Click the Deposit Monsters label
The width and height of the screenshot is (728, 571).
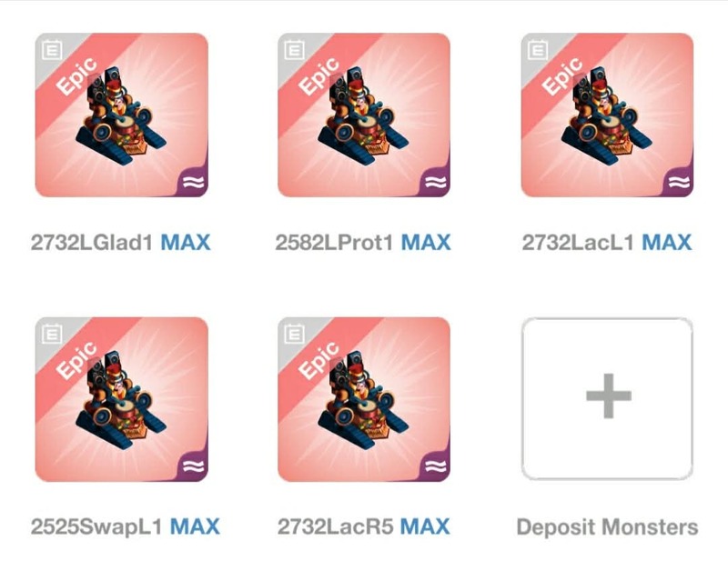point(607,527)
